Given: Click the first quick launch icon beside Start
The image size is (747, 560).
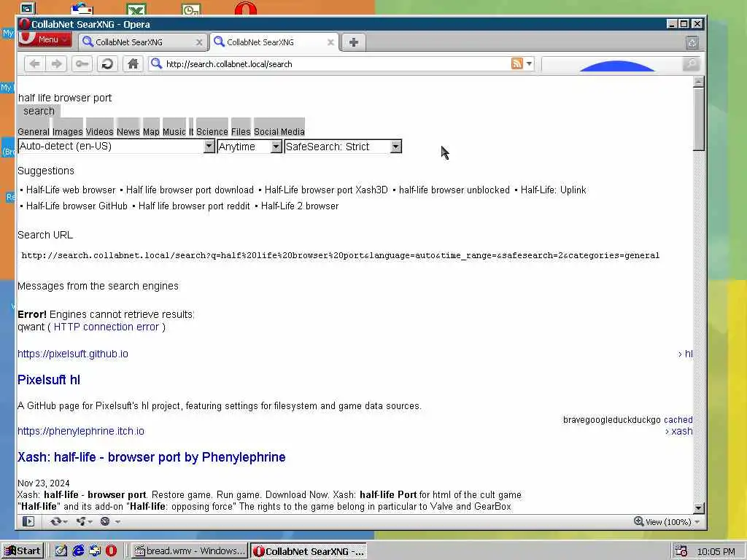Looking at the screenshot, I should [x=61, y=551].
